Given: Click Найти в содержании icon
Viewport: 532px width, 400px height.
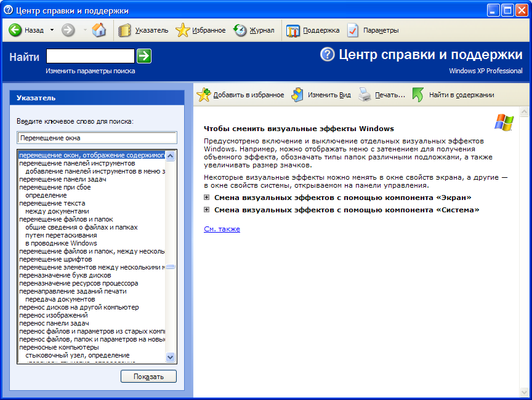Looking at the screenshot, I should point(418,95).
